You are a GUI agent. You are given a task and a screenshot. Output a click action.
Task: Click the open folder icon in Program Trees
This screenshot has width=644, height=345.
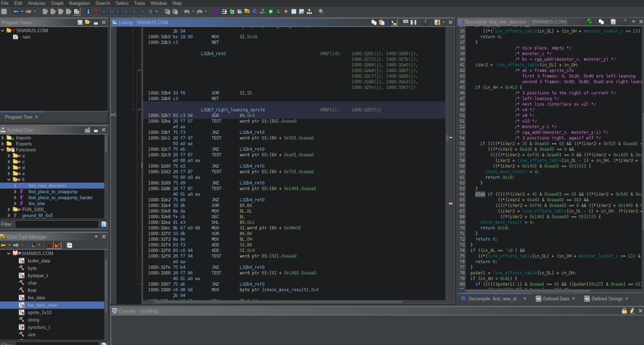click(88, 23)
